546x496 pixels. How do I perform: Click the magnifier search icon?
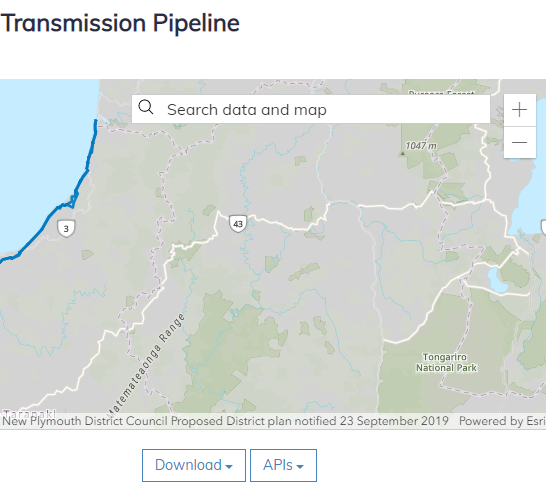(146, 107)
